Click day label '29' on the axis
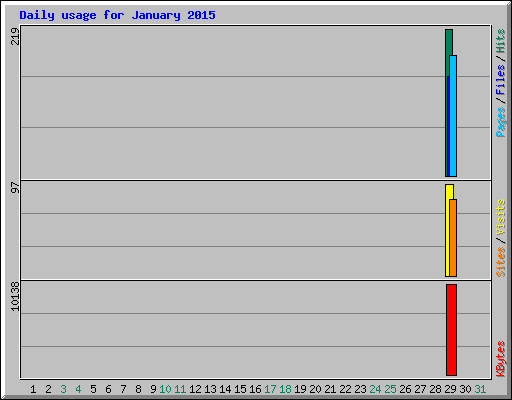Screen dimensions: 512x400 click(450, 389)
